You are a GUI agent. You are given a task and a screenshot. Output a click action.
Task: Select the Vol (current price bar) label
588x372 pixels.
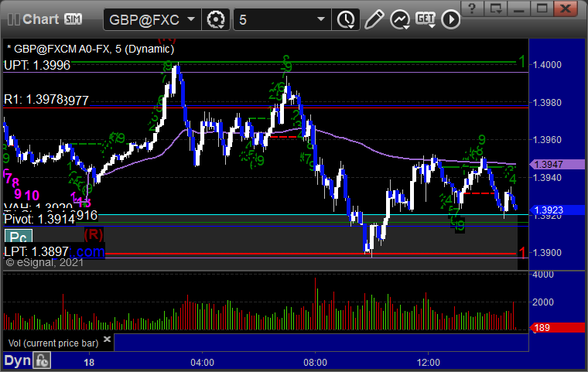(x=53, y=343)
